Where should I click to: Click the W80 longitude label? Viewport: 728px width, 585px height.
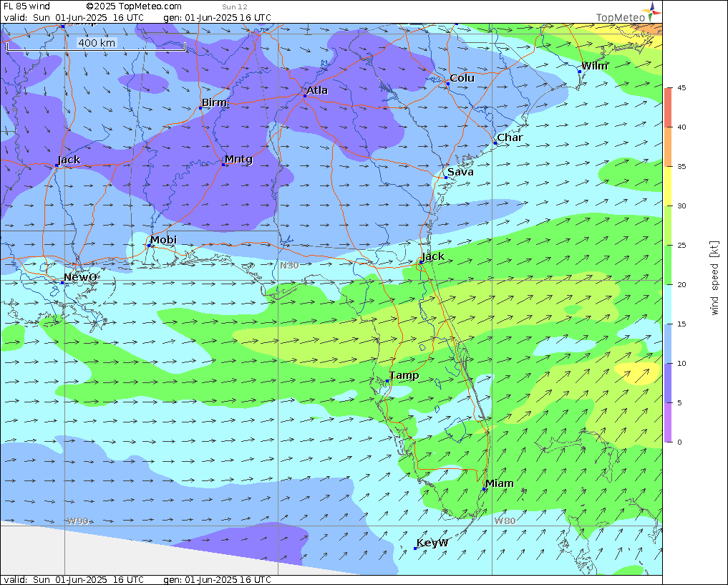click(505, 521)
